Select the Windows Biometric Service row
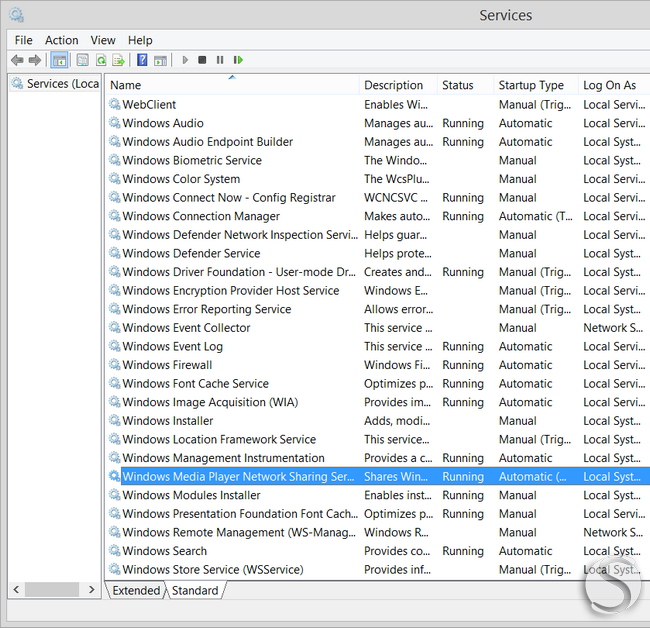 tap(378, 160)
